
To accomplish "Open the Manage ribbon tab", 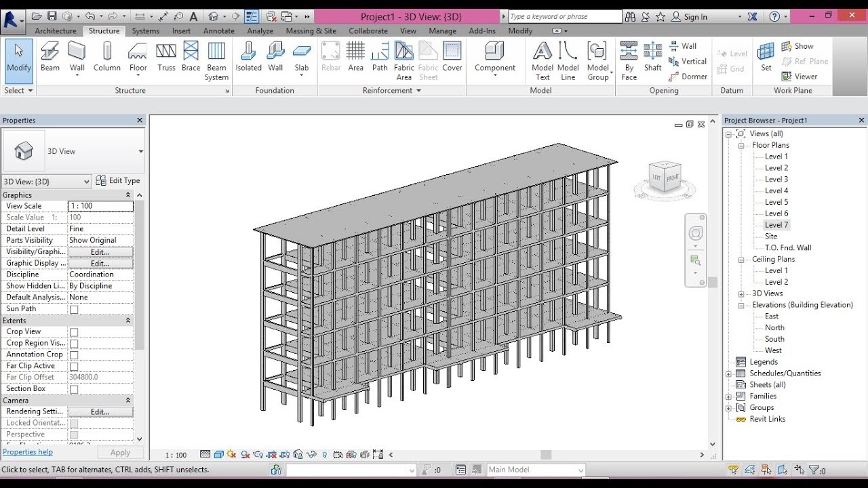I will pos(442,30).
